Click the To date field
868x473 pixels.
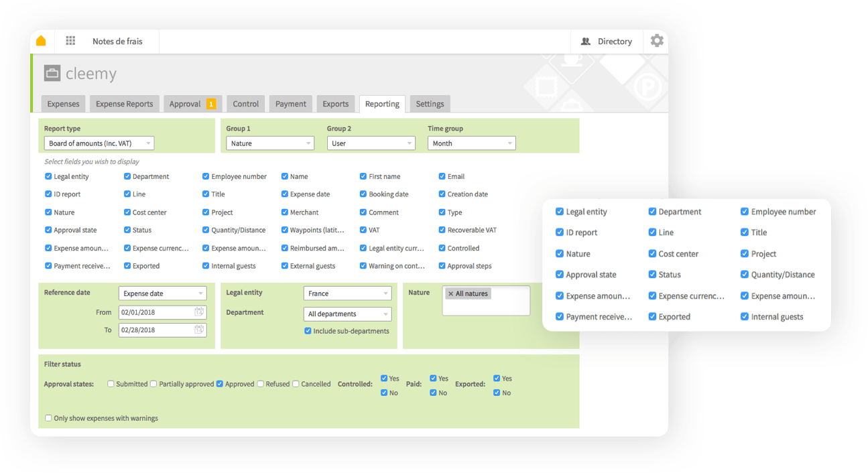pos(163,330)
